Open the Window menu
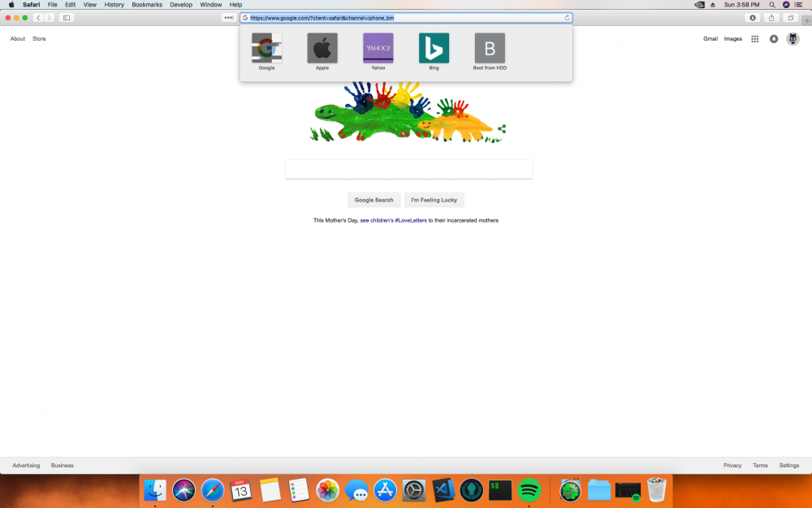Image resolution: width=812 pixels, height=508 pixels. click(211, 5)
